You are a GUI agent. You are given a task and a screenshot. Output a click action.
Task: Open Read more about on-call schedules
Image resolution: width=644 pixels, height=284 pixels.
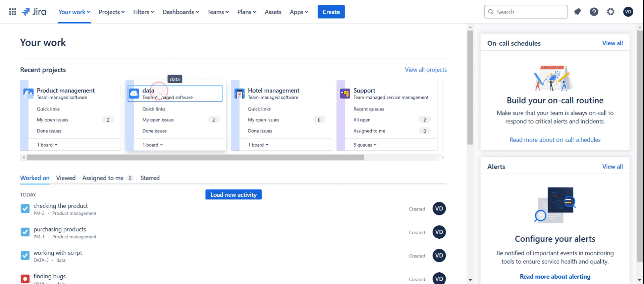(x=555, y=140)
